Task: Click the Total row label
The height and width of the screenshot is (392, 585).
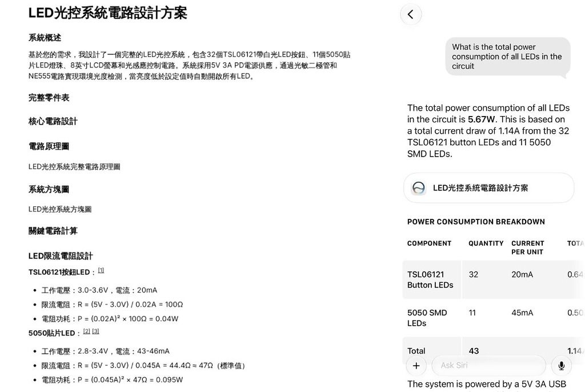Action: point(416,351)
